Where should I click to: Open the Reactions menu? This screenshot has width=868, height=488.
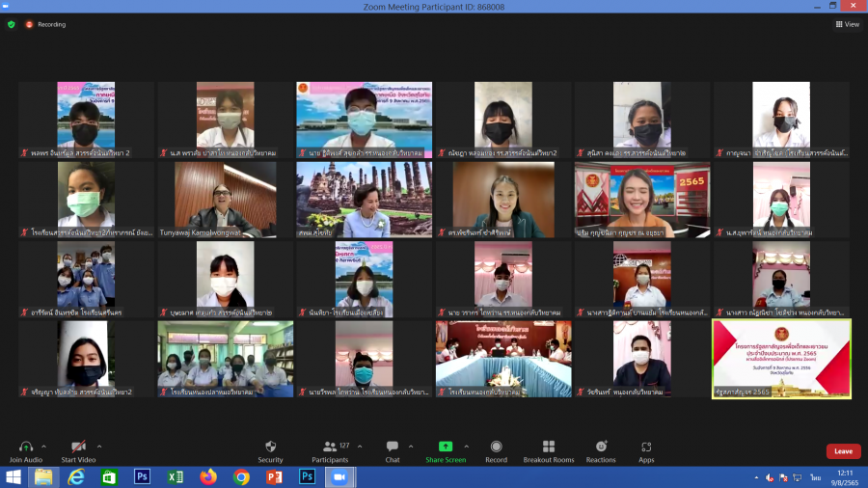tap(601, 447)
